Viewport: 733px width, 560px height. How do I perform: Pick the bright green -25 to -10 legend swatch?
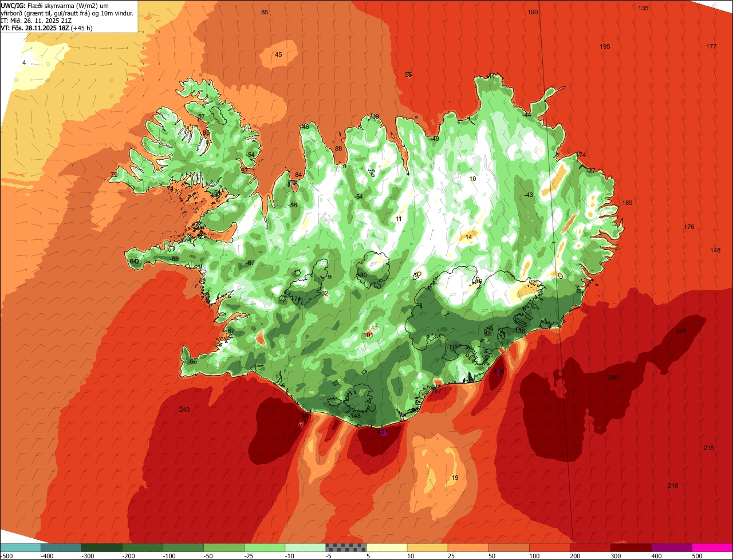(x=264, y=547)
